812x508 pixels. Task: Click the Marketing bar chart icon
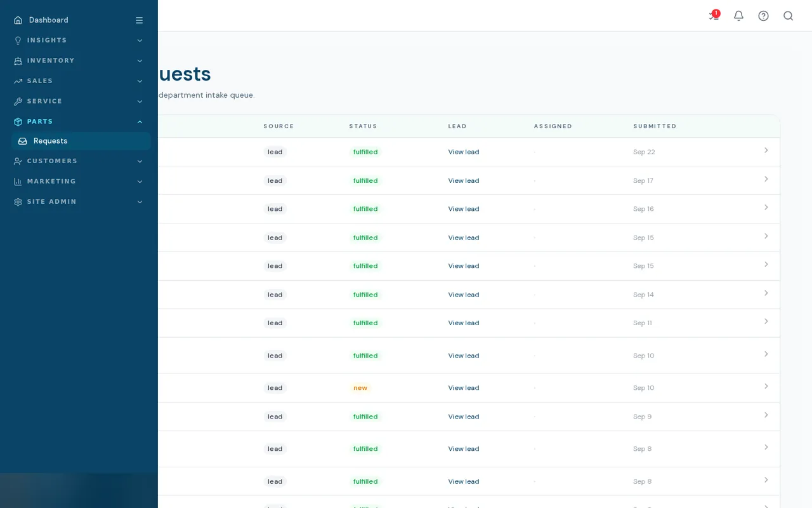point(18,182)
